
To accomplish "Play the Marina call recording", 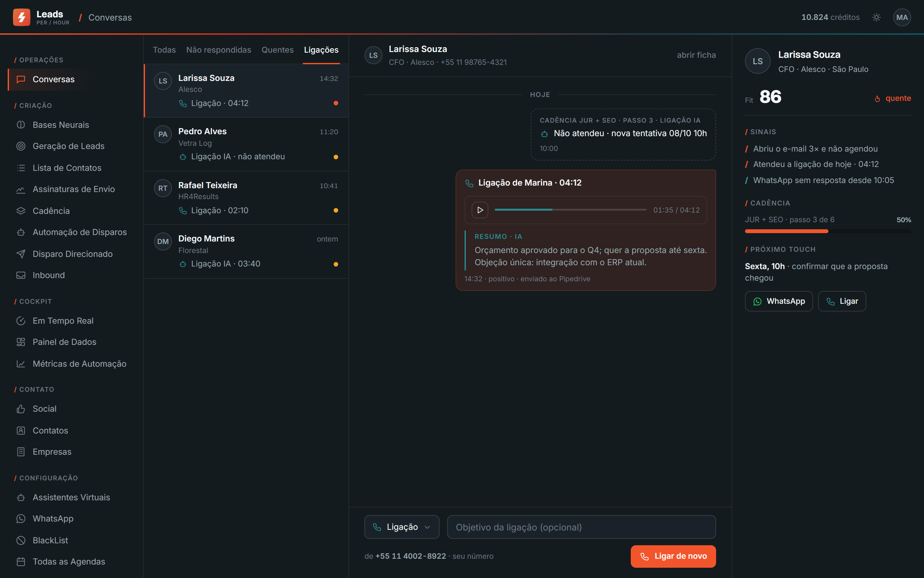I will [x=480, y=210].
